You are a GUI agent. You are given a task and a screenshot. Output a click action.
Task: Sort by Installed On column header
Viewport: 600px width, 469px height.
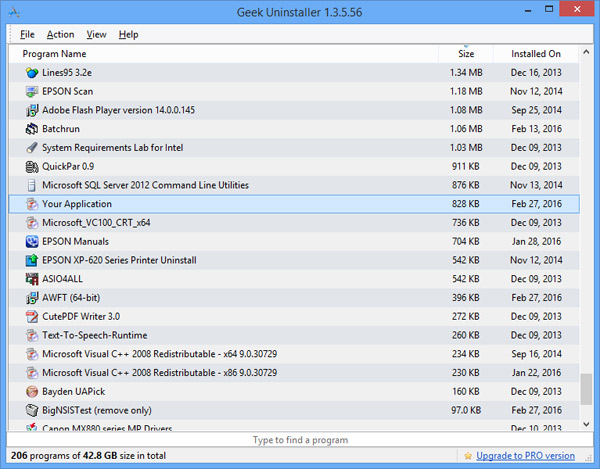(x=536, y=53)
